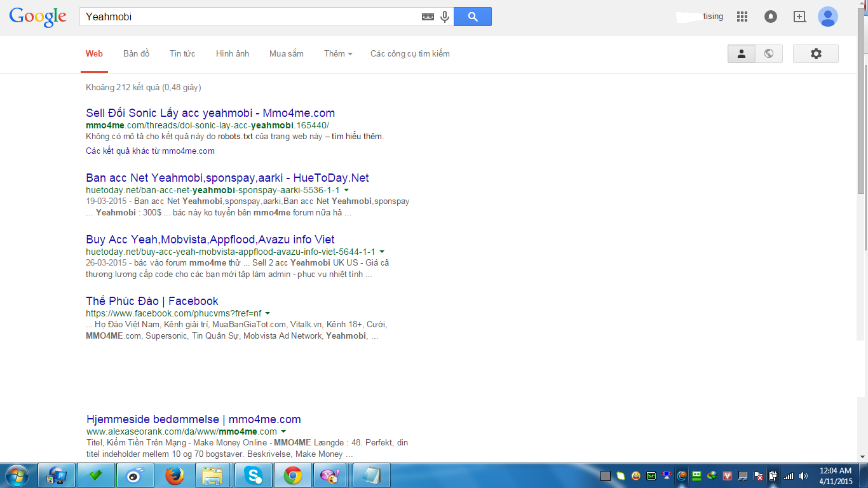Expand options arrow for facebook.com/phucvms URL
Viewport: 868px width, 488px height.
click(268, 313)
